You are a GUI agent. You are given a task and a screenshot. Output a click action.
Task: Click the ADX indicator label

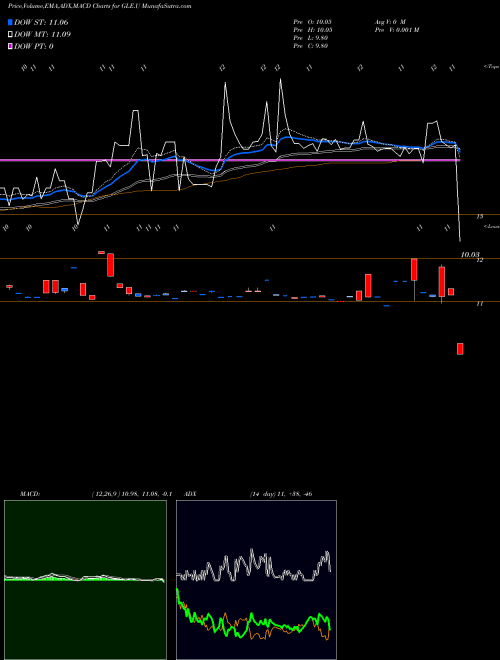coord(190,494)
